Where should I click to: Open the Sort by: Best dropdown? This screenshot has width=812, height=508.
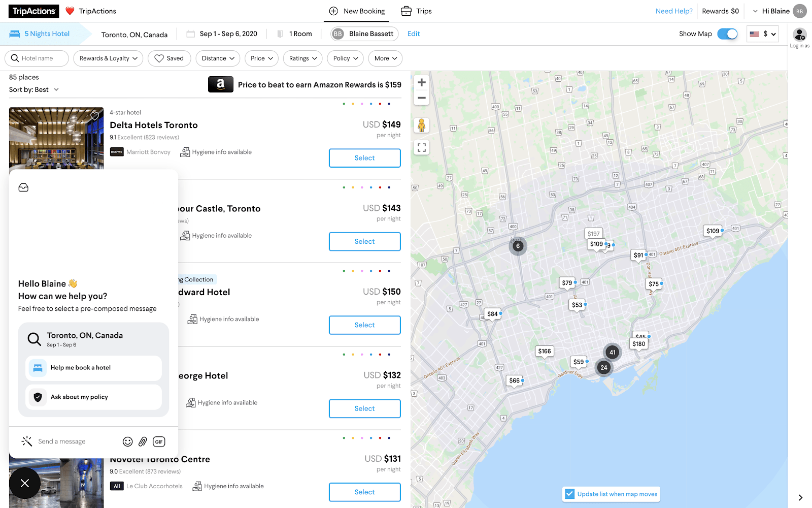coord(34,90)
